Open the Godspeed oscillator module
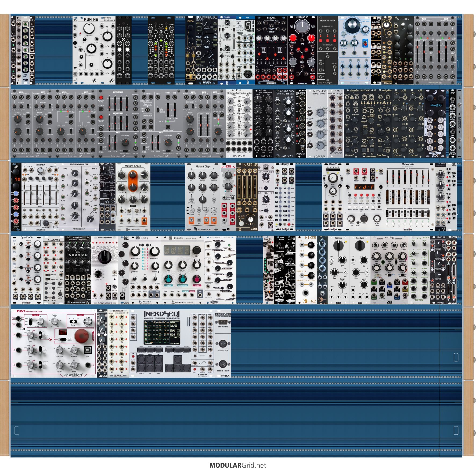The image size is (476, 471). [352, 124]
